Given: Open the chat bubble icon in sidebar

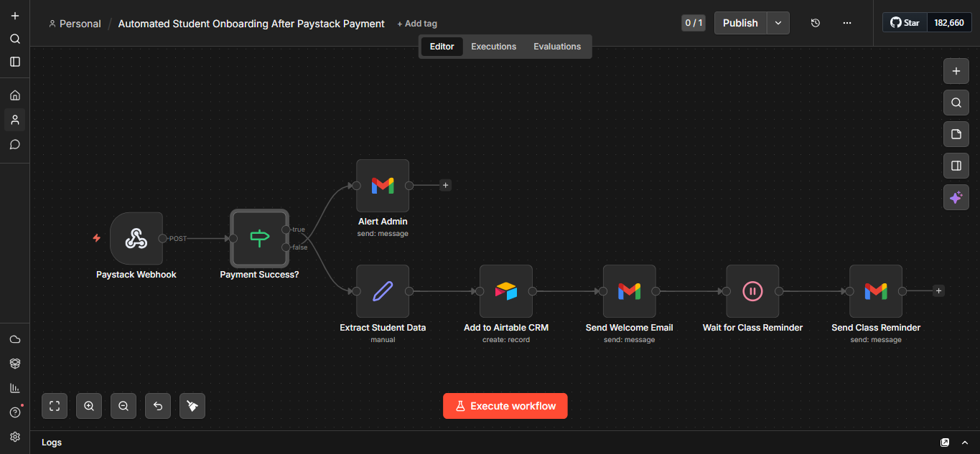Looking at the screenshot, I should 15,144.
